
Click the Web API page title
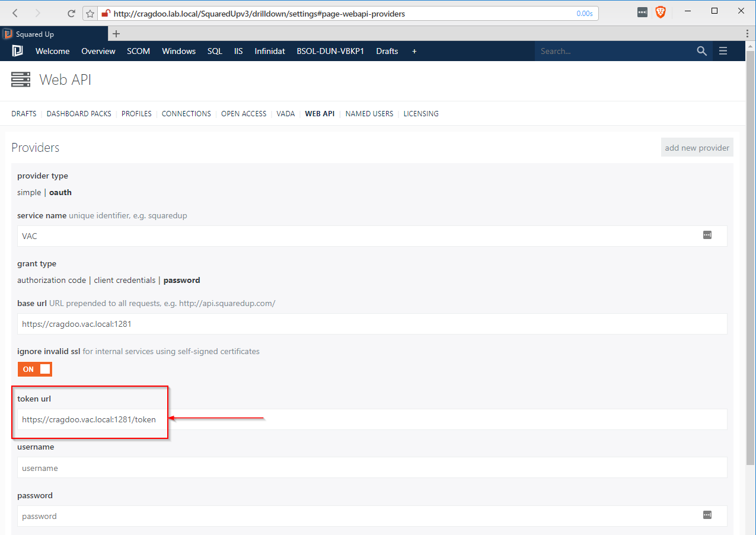point(65,79)
